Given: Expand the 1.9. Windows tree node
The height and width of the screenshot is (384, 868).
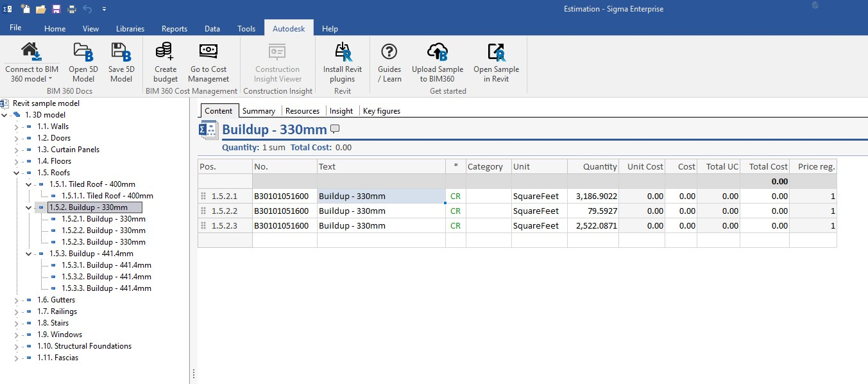Looking at the screenshot, I should point(16,335).
